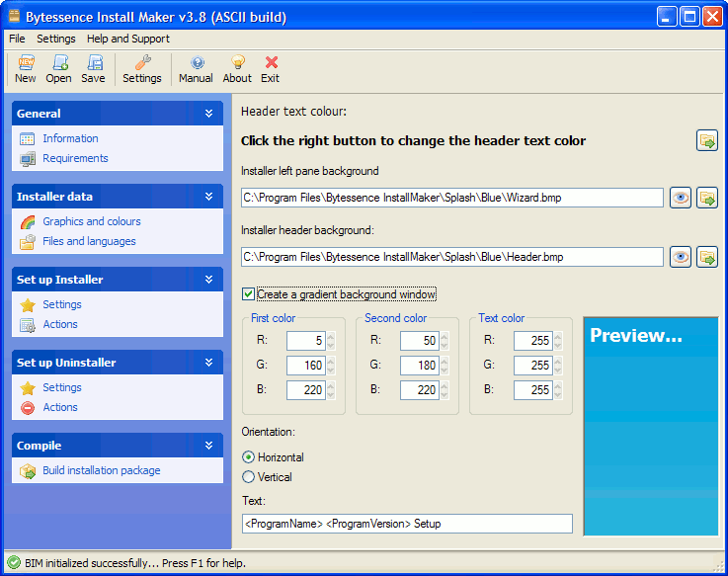Select the Vertical orientation radio button
Viewport: 728px width, 576px height.
tap(248, 477)
